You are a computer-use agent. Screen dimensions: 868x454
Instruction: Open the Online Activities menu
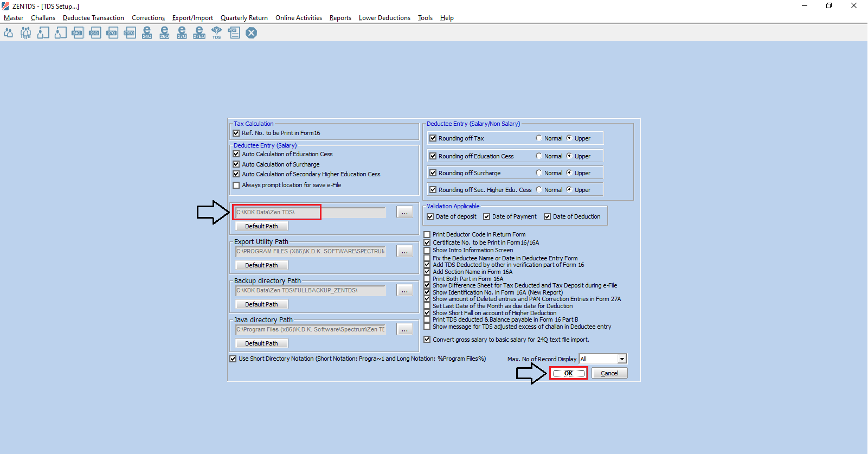click(299, 18)
